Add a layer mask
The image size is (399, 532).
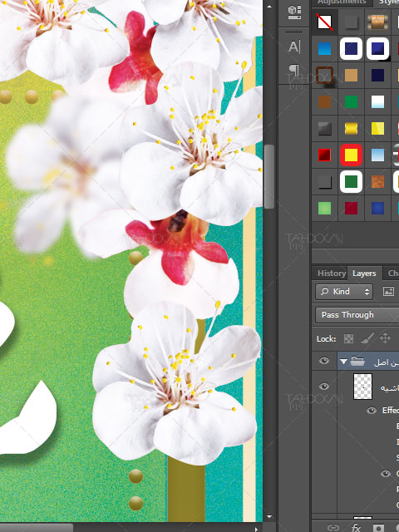click(x=379, y=528)
